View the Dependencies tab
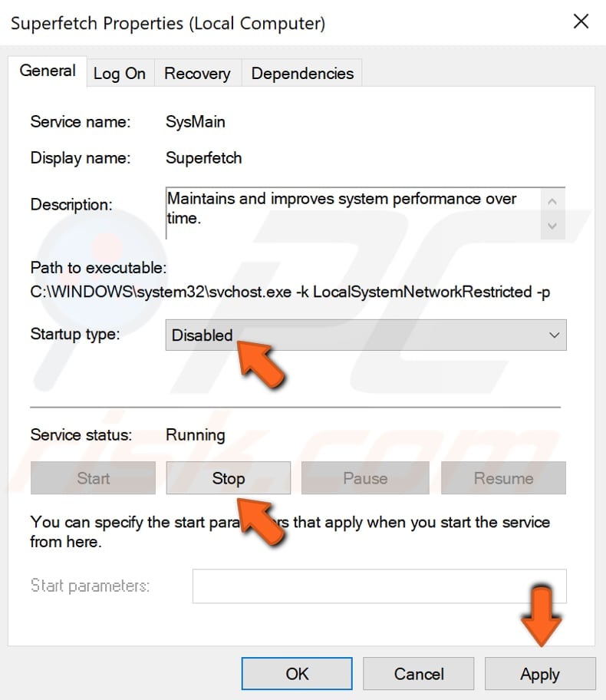 click(x=302, y=73)
